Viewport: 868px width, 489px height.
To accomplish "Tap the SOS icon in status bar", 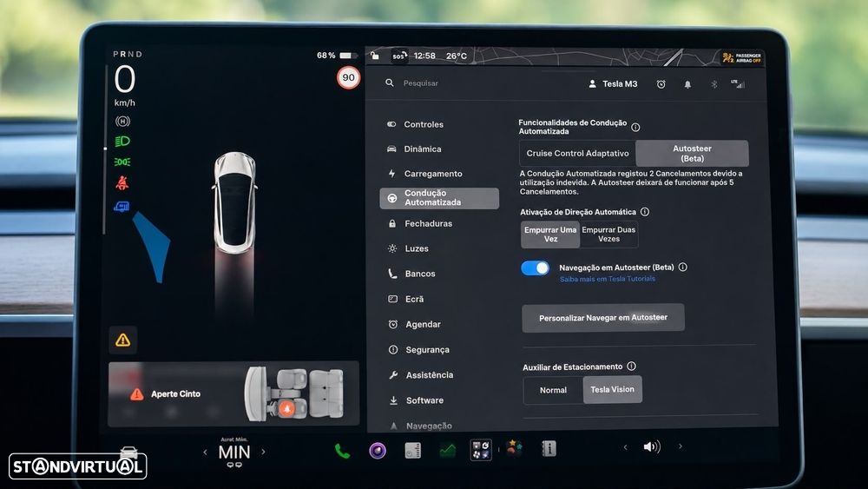I will coord(399,56).
